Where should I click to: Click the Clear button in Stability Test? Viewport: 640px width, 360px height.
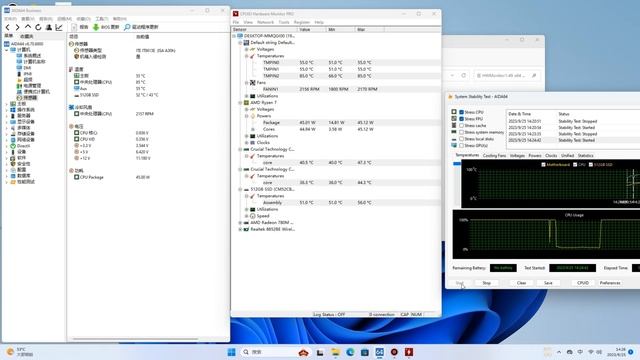point(521,283)
